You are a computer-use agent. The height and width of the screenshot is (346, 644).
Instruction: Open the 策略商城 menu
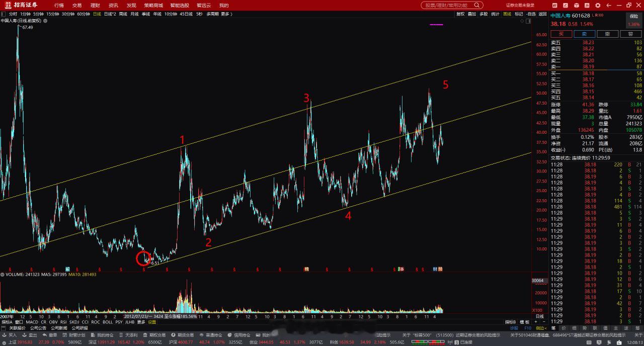coord(152,6)
